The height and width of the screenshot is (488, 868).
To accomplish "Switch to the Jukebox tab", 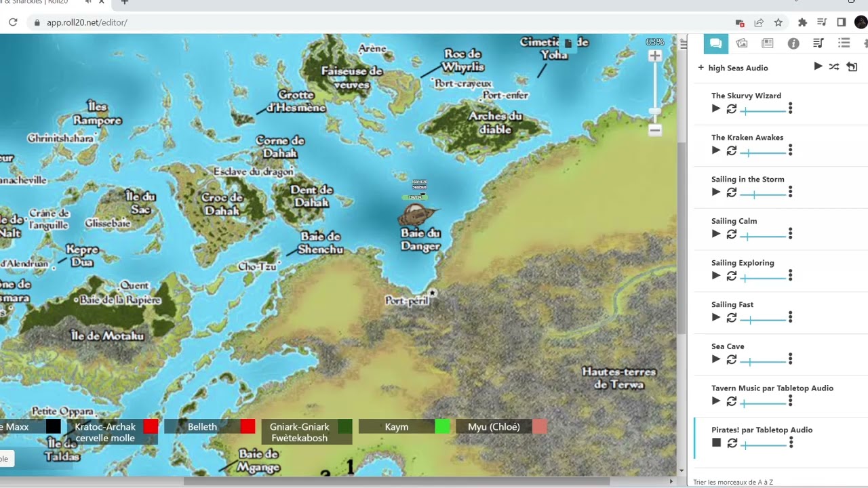I will (x=818, y=43).
